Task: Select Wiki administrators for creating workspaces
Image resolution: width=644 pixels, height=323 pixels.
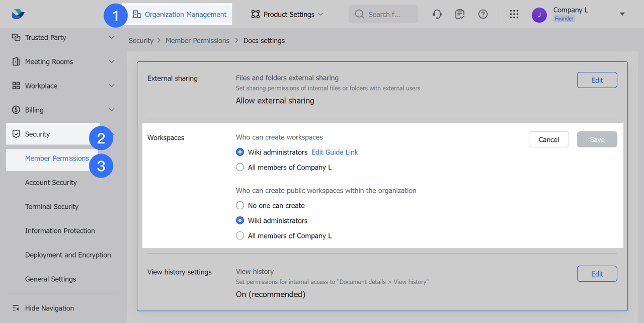Action: point(240,152)
